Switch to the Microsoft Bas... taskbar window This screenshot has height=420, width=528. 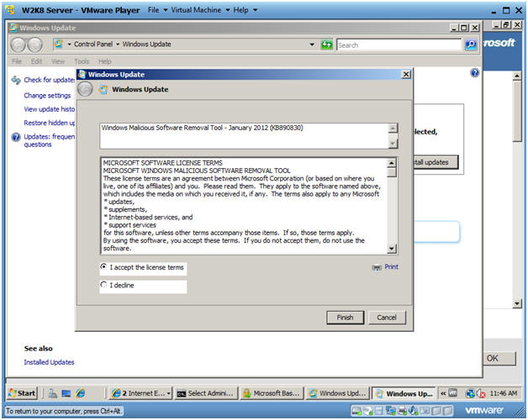coord(272,393)
